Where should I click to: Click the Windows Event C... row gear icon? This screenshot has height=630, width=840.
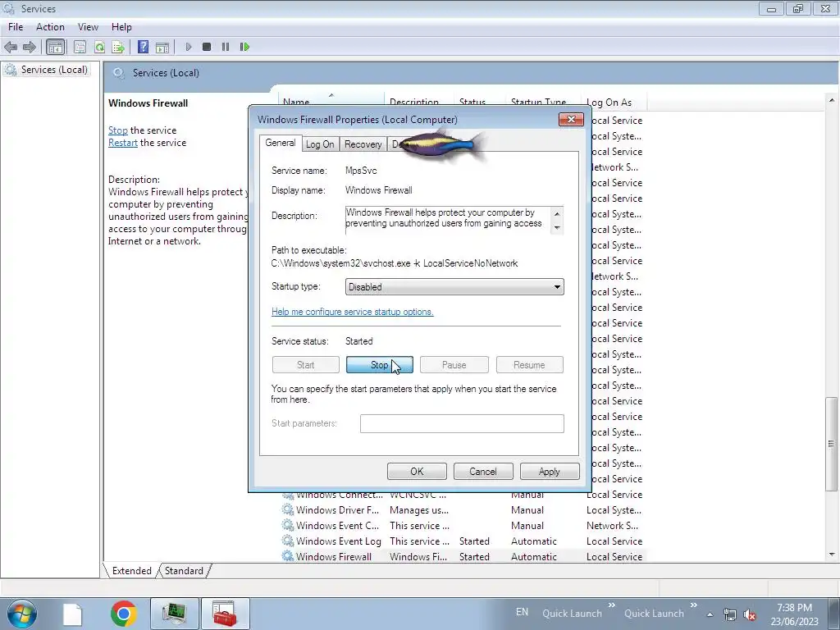(288, 525)
